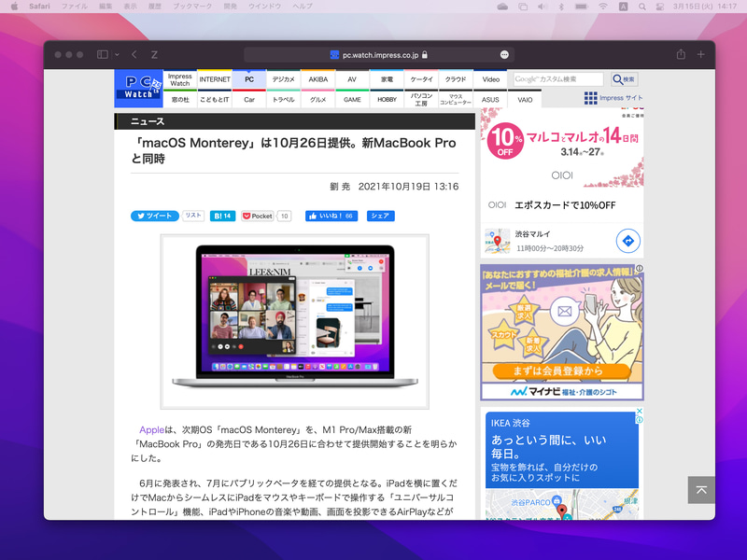
Task: Click the Control Center icon in the menu bar
Action: click(x=661, y=6)
